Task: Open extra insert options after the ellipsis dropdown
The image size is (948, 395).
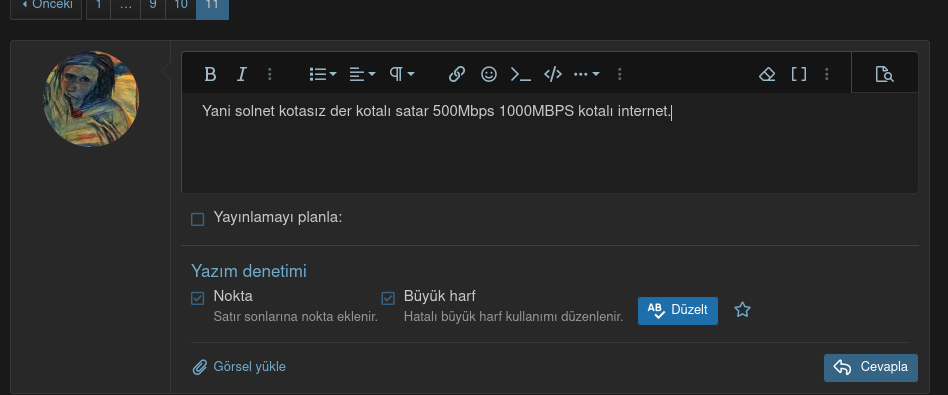Action: [x=620, y=74]
